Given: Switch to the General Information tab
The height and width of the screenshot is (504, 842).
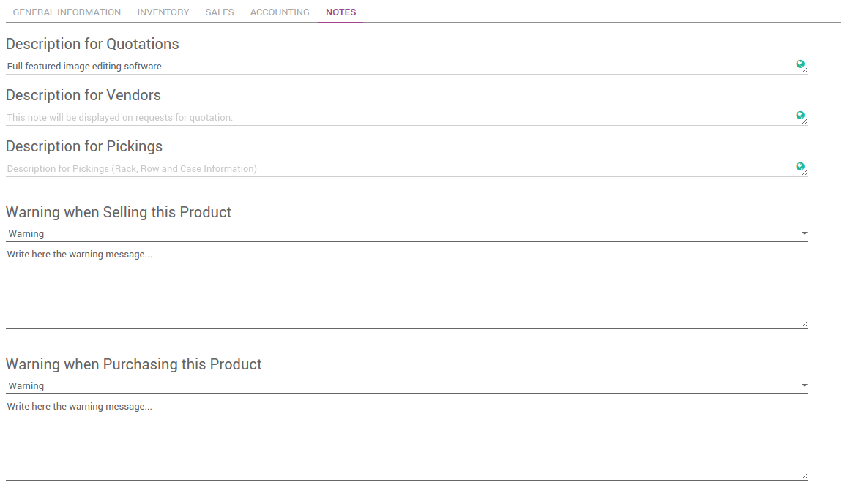Looking at the screenshot, I should [67, 12].
